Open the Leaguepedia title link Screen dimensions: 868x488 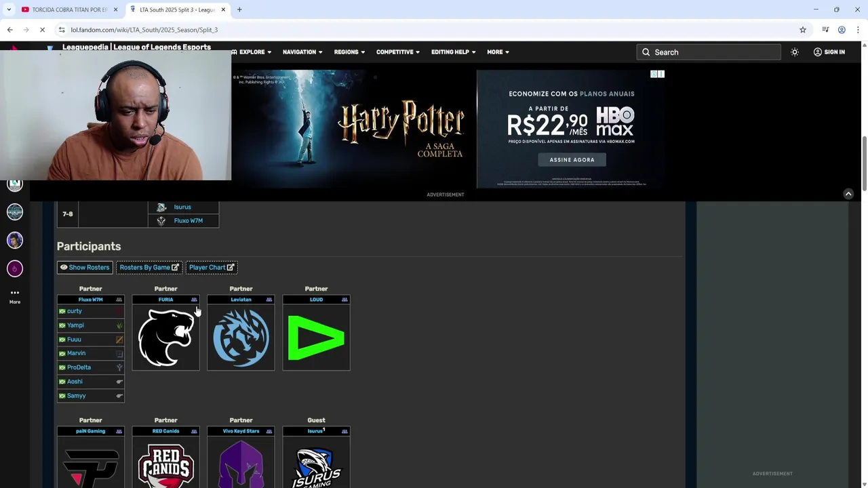click(x=136, y=47)
